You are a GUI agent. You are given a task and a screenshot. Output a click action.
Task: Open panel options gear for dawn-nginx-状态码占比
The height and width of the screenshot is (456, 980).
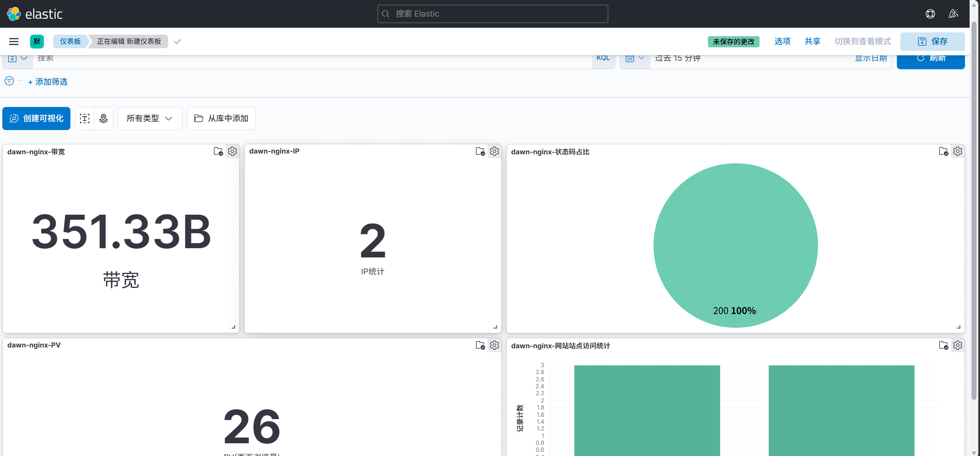[x=958, y=151]
